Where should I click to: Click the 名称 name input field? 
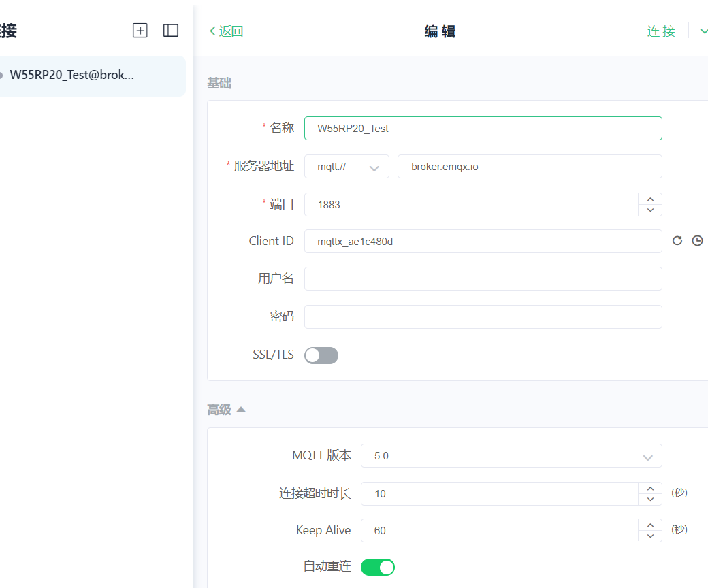coord(483,129)
